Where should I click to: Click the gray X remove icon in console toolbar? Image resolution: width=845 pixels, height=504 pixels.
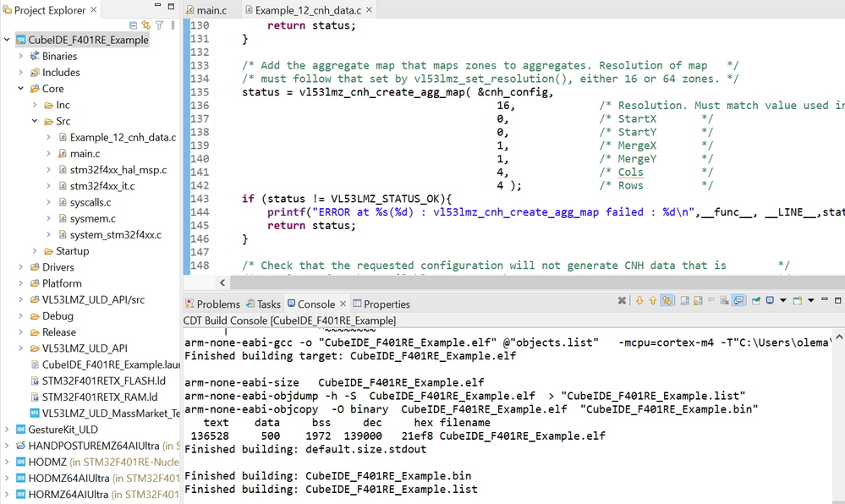[622, 300]
